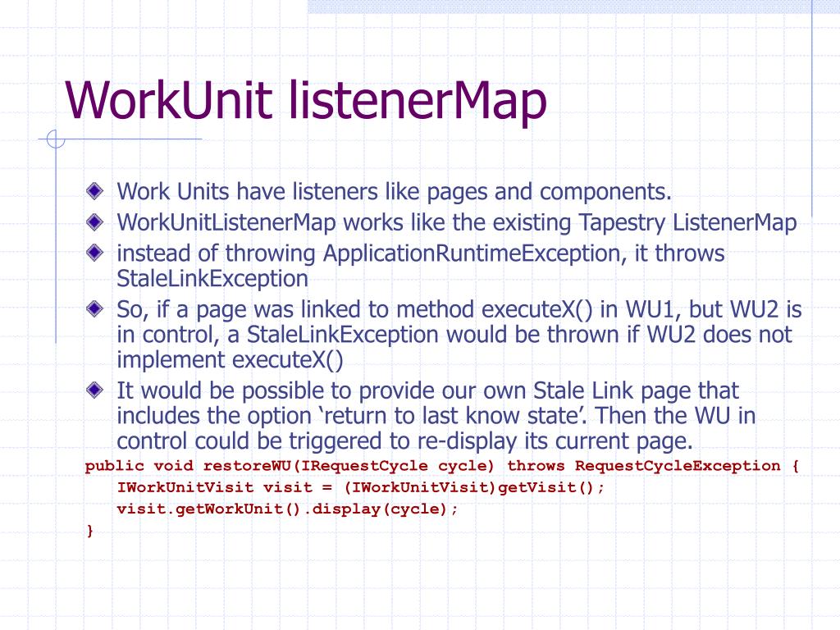The width and height of the screenshot is (840, 630).
Task: Click the line starting "So, if a page was linked"
Action: point(459,309)
